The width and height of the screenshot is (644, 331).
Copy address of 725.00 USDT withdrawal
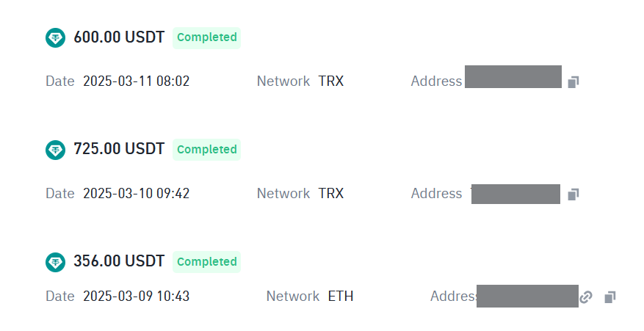[x=574, y=194]
